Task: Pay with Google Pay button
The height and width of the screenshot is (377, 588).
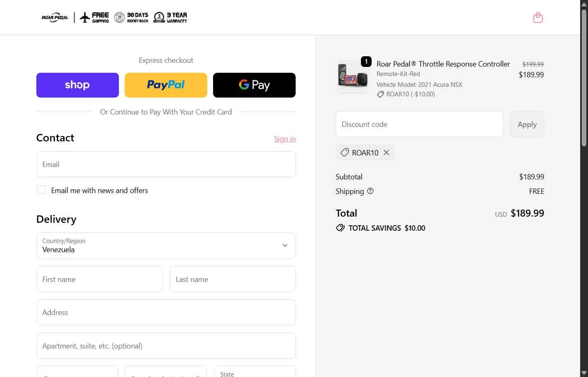Action: click(254, 85)
